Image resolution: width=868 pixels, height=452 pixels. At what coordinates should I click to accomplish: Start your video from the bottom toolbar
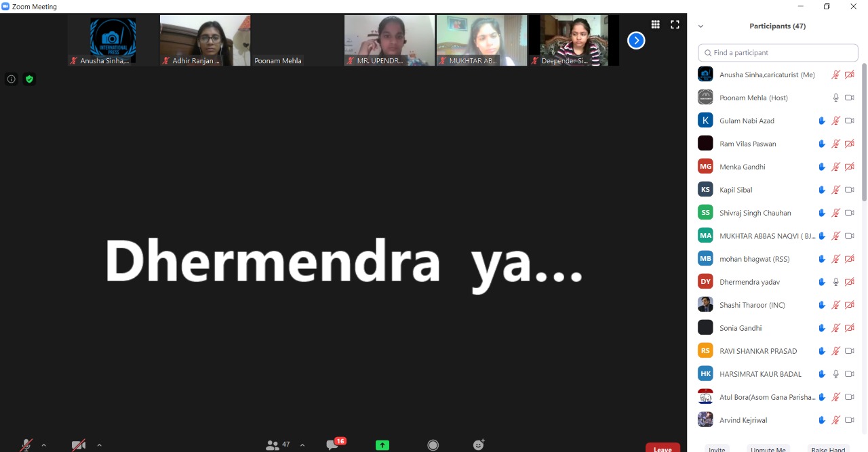(x=79, y=445)
